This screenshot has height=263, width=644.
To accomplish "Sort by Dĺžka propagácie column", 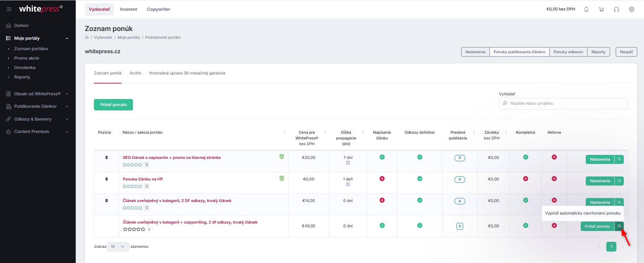I will 363,132.
